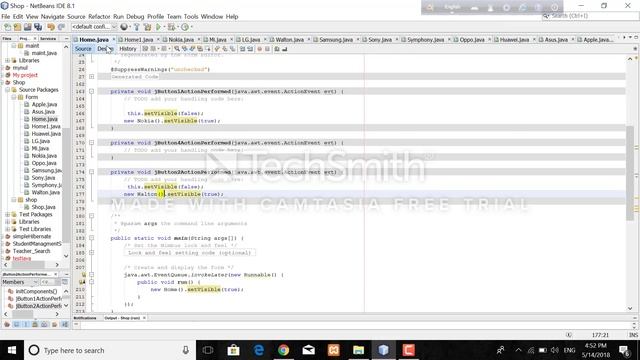Select Home1.java in the project tree
Image resolution: width=640 pixels, height=360 pixels.
pyautogui.click(x=46, y=127)
